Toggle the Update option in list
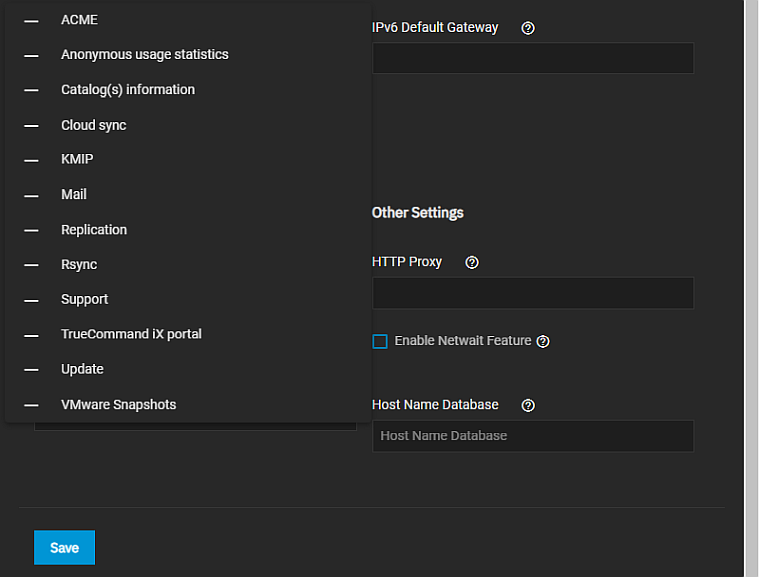Screen dimensions: 759x577 [82, 369]
